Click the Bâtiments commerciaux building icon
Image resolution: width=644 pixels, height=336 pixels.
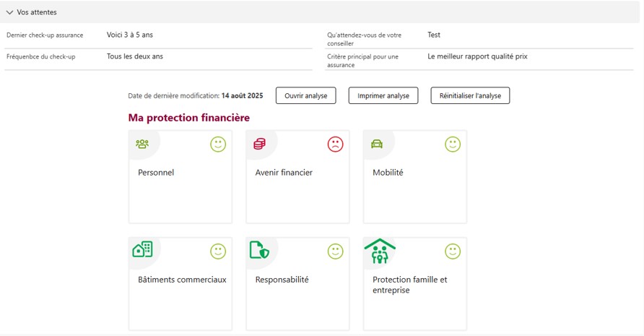(142, 250)
